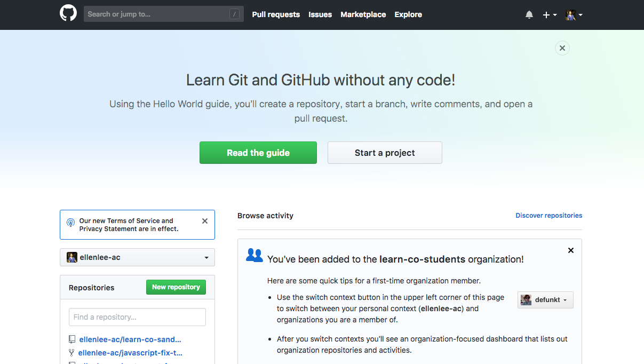644x364 pixels.
Task: Open the notifications bell
Action: pos(529,15)
